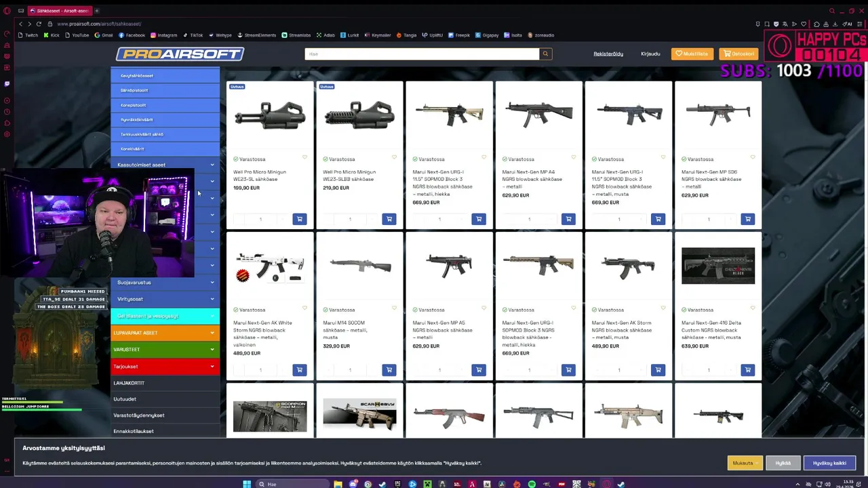Open Marui Next-Gen 416 Delta Custom image
868x488 pixels.
717,266
